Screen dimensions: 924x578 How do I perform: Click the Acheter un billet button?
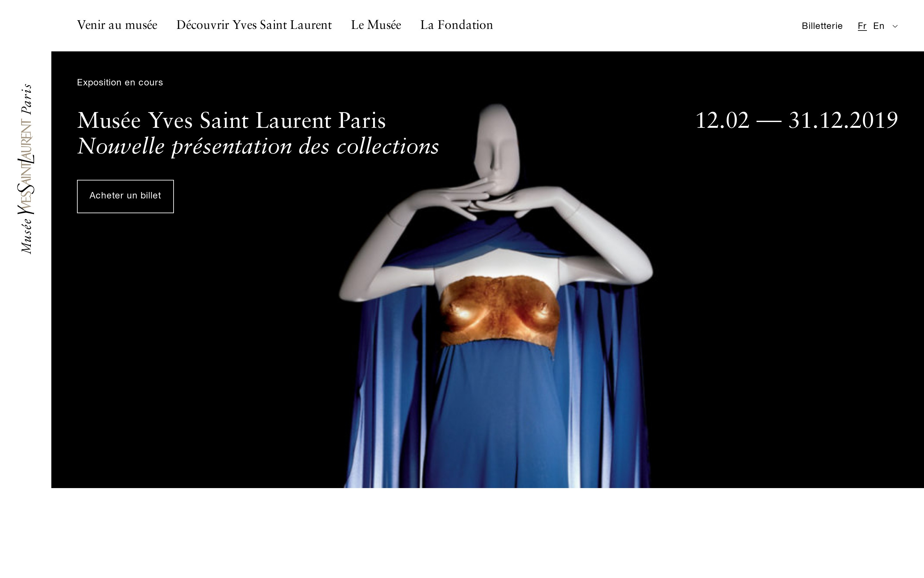click(125, 197)
